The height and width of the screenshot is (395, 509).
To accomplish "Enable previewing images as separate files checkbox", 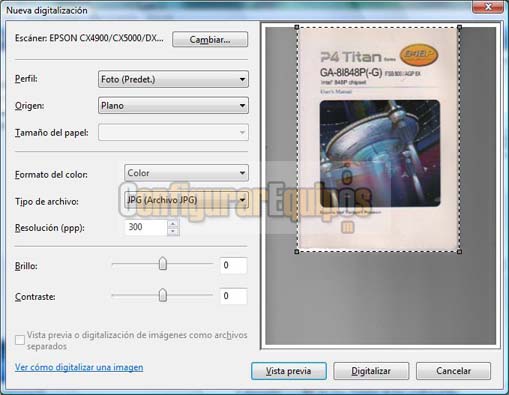I will click(x=20, y=340).
